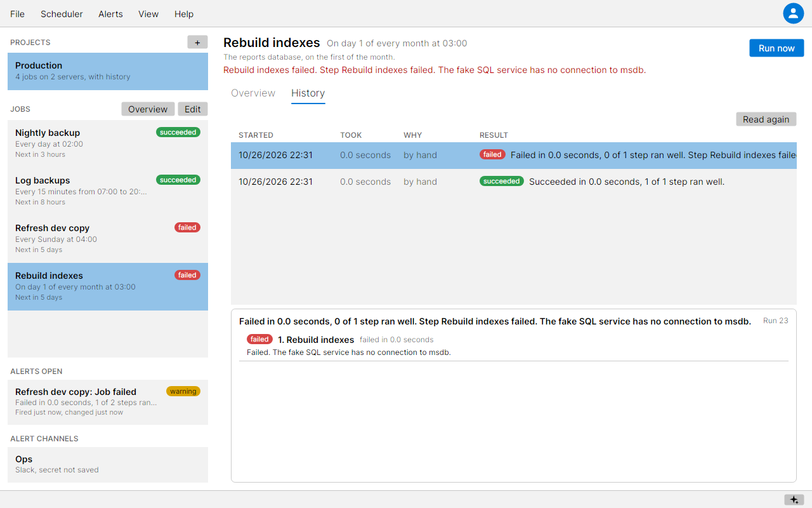This screenshot has width=812, height=508.
Task: Click the jobs Overview button
Action: [x=148, y=109]
